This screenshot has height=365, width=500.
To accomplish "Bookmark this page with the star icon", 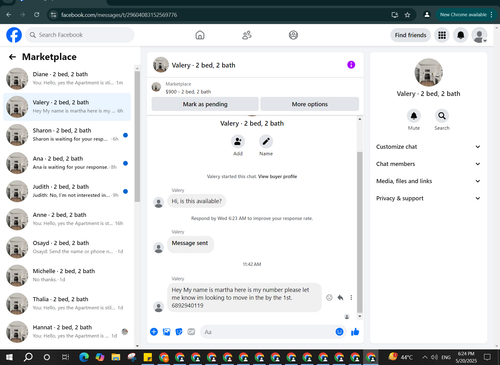I will click(407, 15).
